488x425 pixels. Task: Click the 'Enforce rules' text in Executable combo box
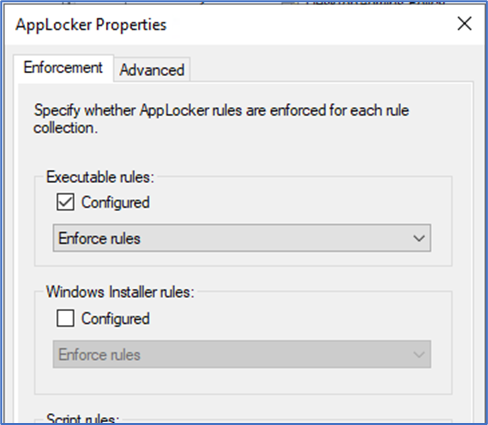pos(99,239)
